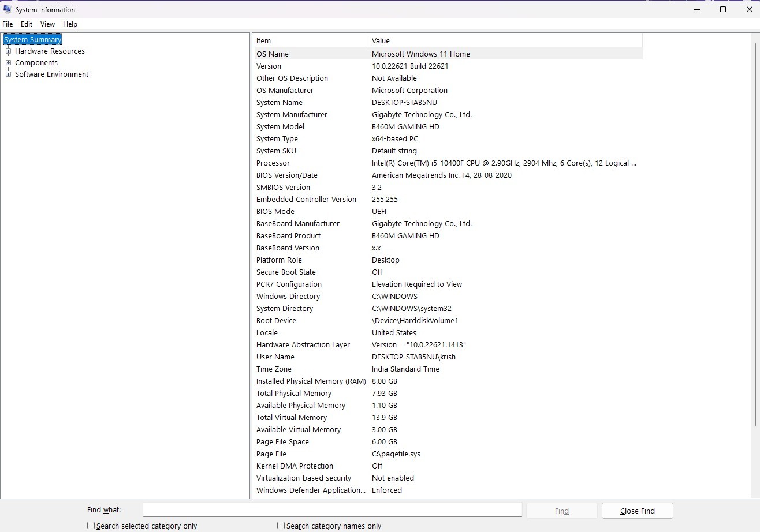Open the Help menu
This screenshot has width=760, height=532.
click(x=70, y=24)
